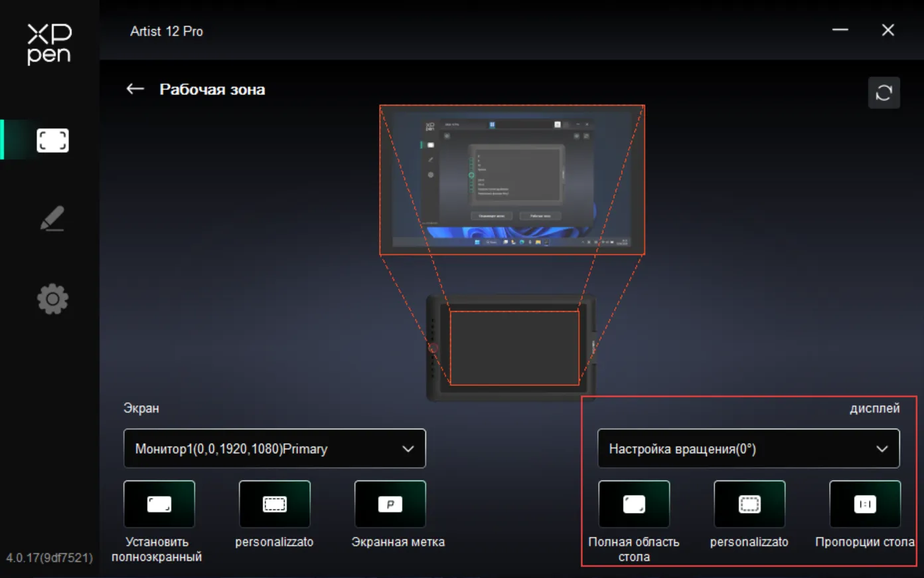This screenshot has width=924, height=578.
Task: Open the Монитор1 screen dropdown
Action: pos(275,448)
